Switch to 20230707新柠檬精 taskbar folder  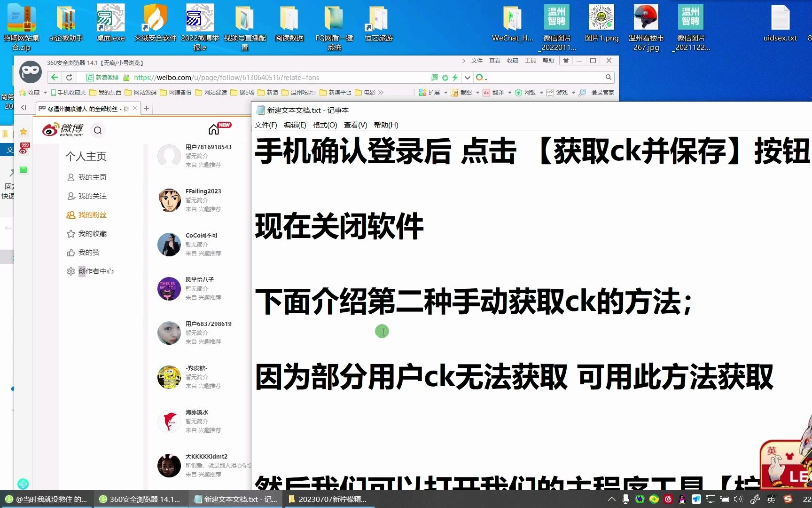328,499
